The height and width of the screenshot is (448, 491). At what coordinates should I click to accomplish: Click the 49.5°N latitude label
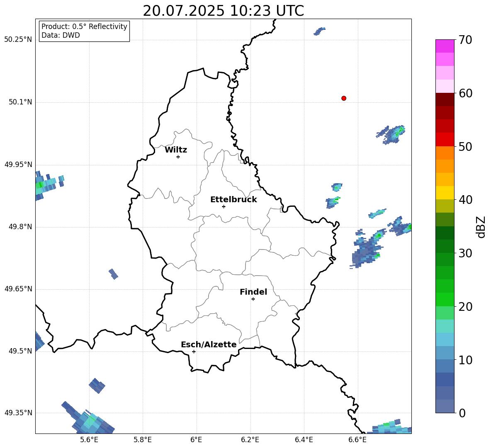[x=20, y=351]
